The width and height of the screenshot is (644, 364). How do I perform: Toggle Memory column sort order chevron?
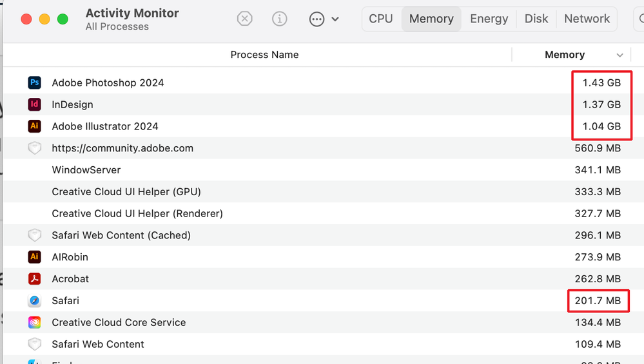click(x=620, y=55)
